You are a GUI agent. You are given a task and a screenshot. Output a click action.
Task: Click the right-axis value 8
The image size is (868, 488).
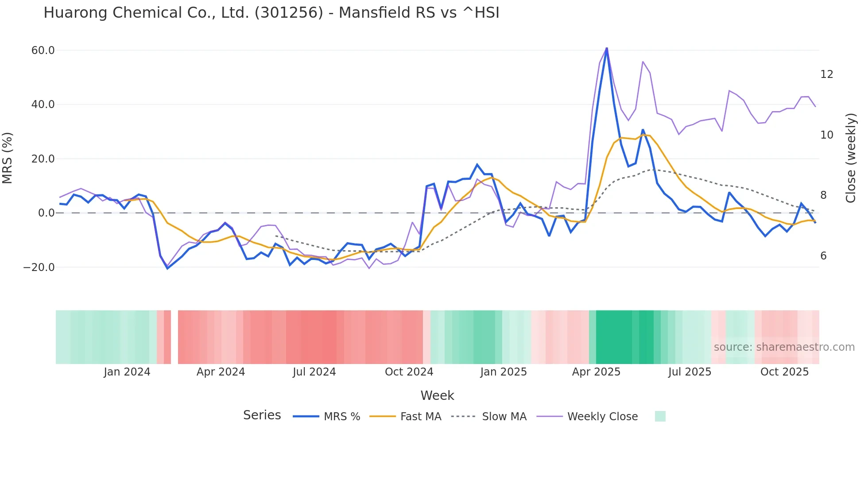tap(824, 195)
